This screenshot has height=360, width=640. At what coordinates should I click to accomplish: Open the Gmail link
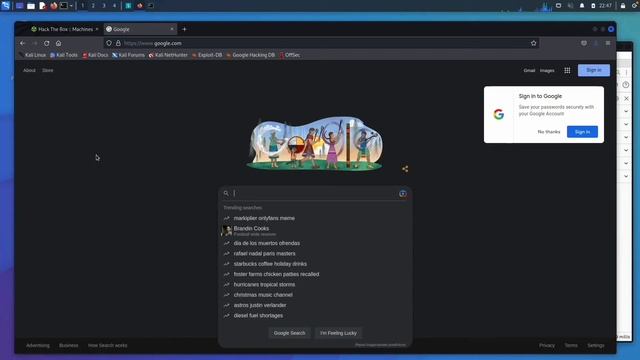pos(529,70)
